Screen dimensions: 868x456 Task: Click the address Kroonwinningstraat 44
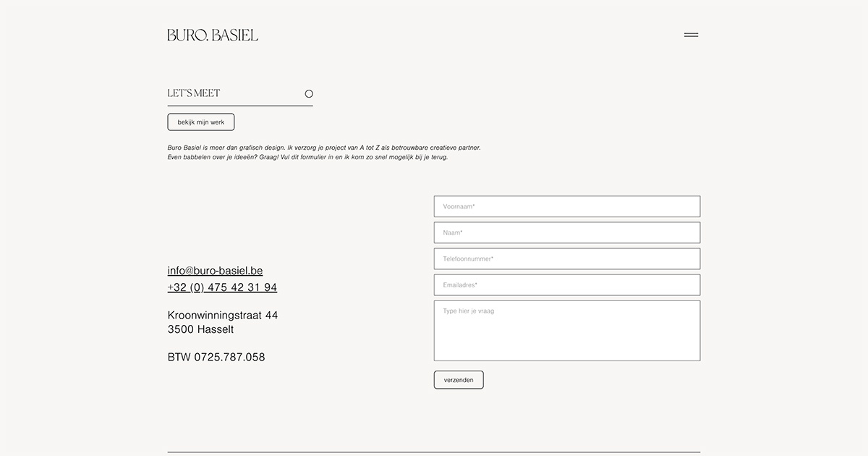[x=222, y=315]
